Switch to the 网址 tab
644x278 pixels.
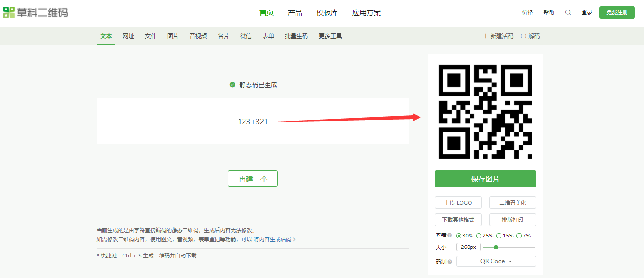(128, 36)
